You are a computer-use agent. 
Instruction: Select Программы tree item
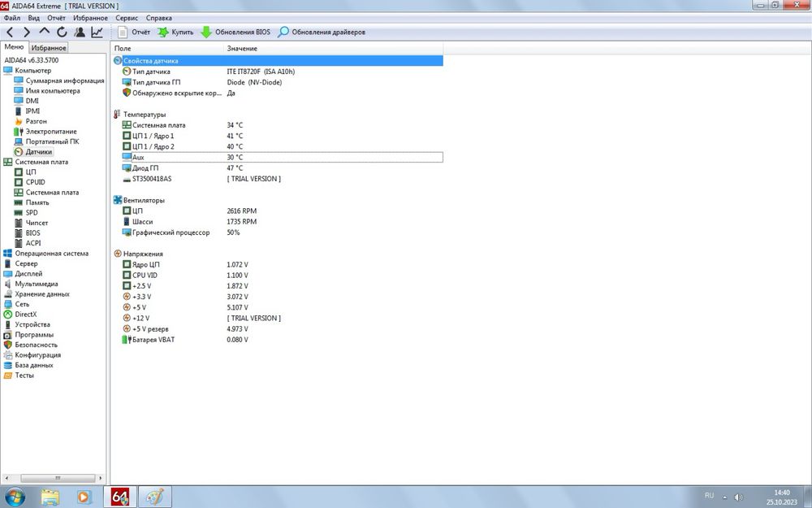pyautogui.click(x=28, y=335)
